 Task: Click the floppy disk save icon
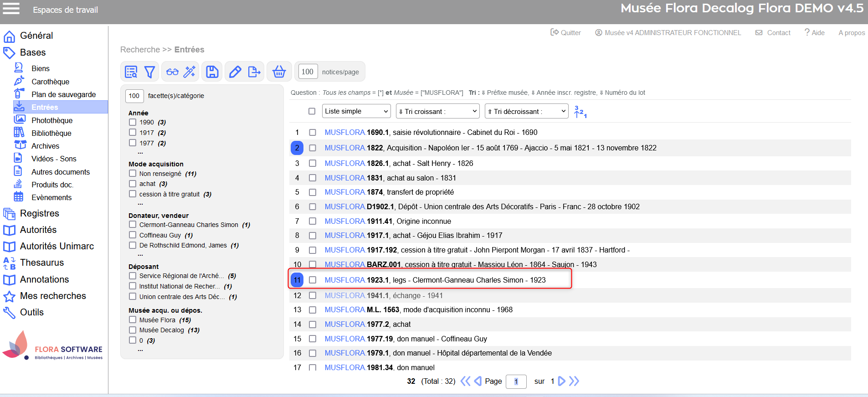(x=212, y=72)
